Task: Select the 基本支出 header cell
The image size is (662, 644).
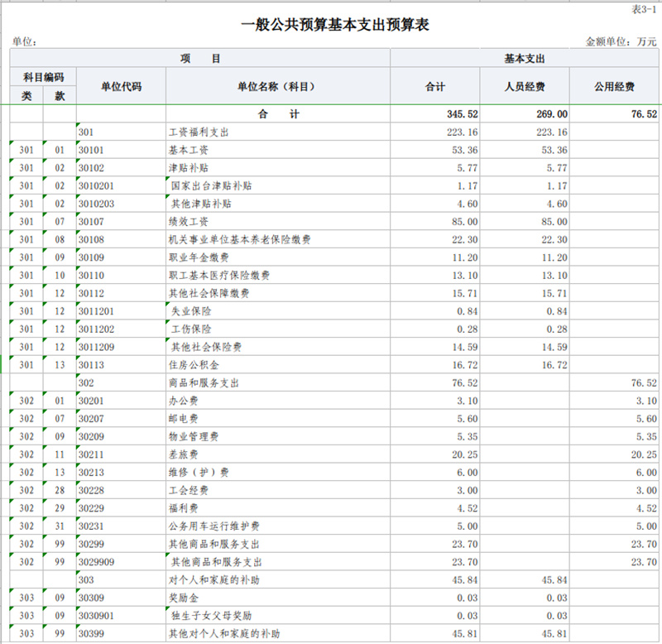Action: point(525,58)
